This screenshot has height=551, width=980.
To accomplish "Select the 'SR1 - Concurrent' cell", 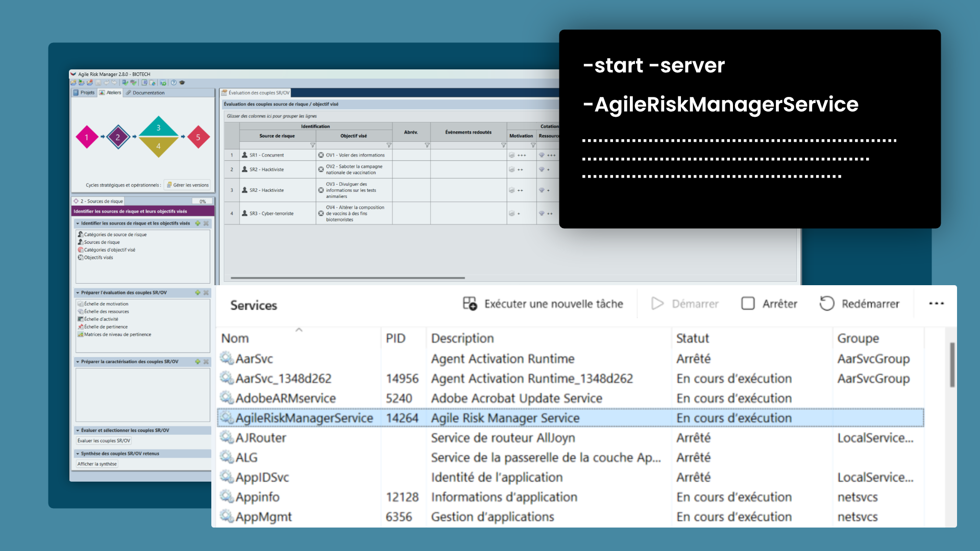I will 278,155.
